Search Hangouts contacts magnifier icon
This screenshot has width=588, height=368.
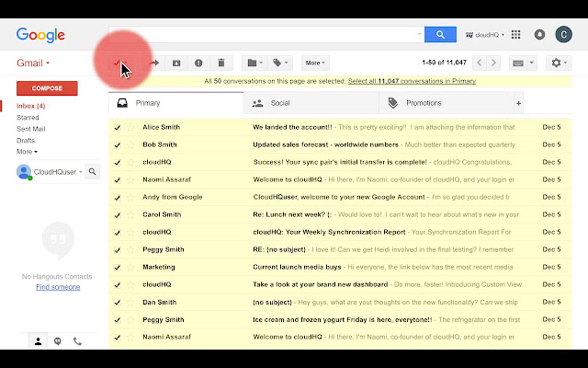(x=92, y=172)
